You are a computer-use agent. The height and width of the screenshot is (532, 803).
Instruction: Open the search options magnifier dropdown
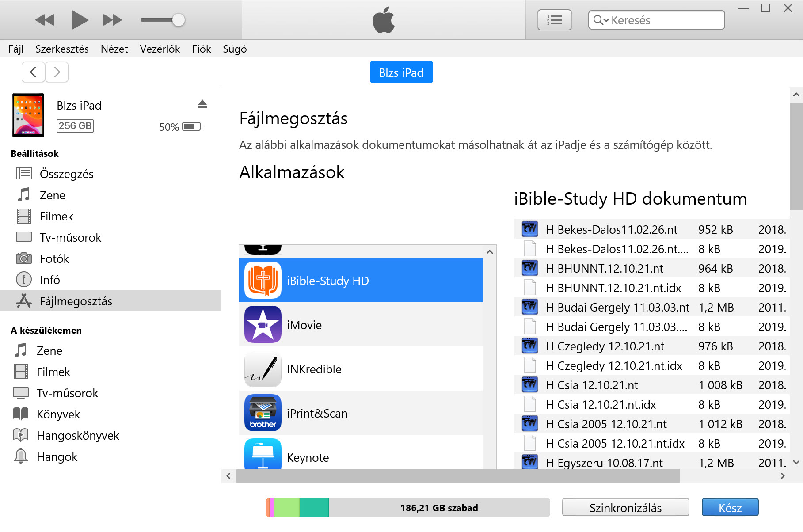pyautogui.click(x=601, y=20)
